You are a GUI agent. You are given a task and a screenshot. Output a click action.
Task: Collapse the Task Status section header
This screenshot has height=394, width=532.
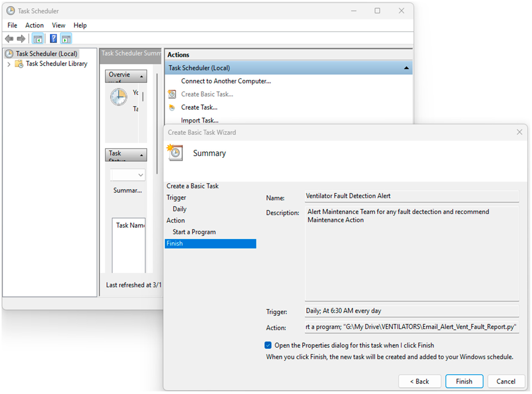coord(141,155)
